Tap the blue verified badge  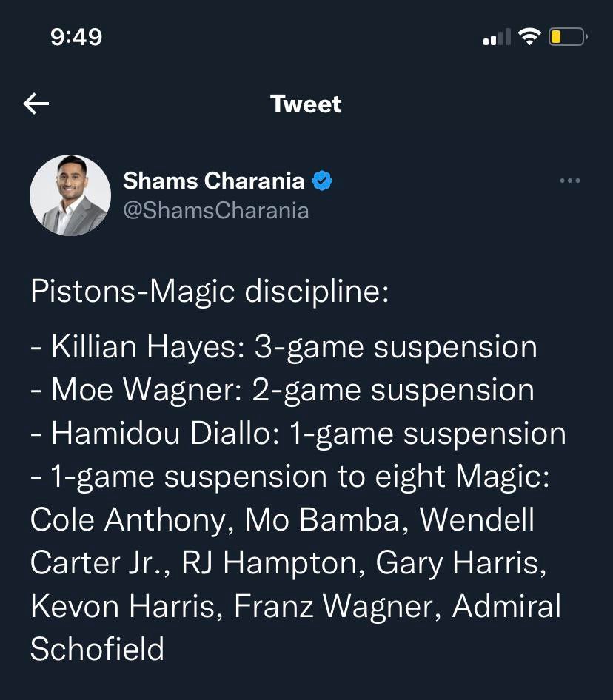tap(322, 180)
